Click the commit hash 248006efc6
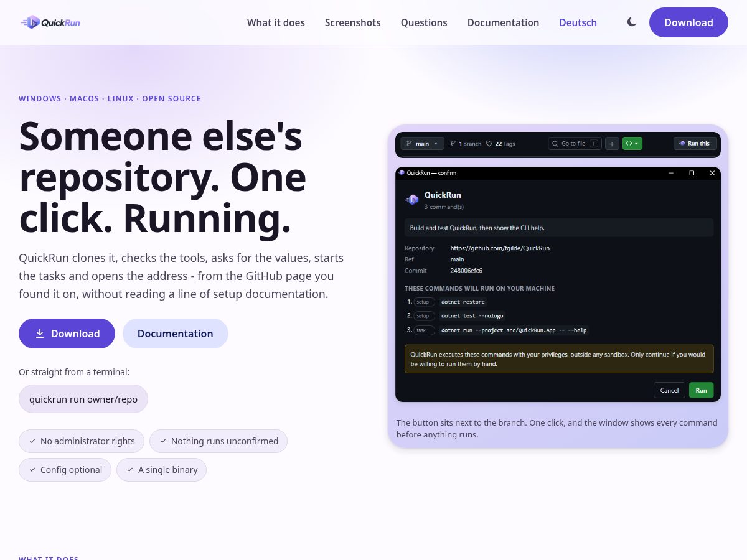This screenshot has width=747, height=560. click(x=466, y=271)
